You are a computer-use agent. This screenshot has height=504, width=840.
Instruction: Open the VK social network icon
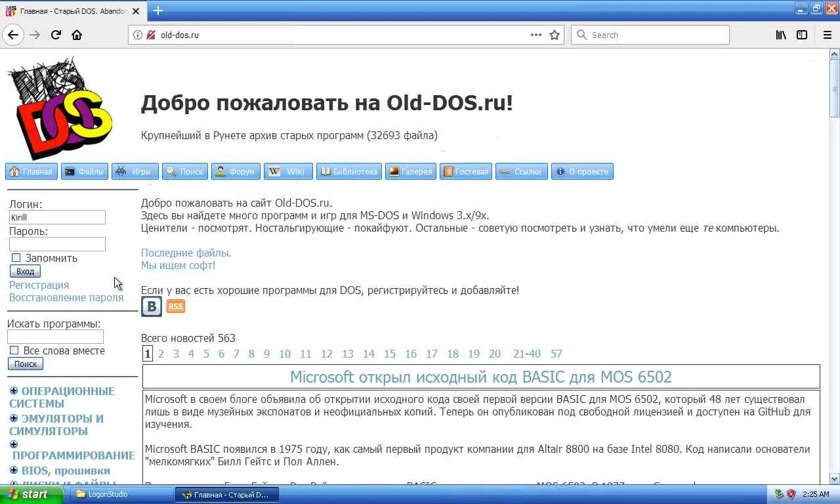(152, 306)
